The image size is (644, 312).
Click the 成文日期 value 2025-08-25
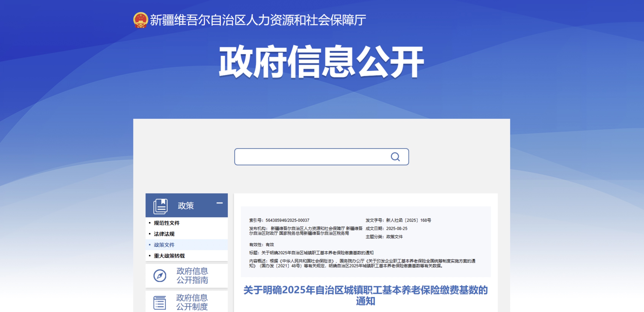[397, 229]
